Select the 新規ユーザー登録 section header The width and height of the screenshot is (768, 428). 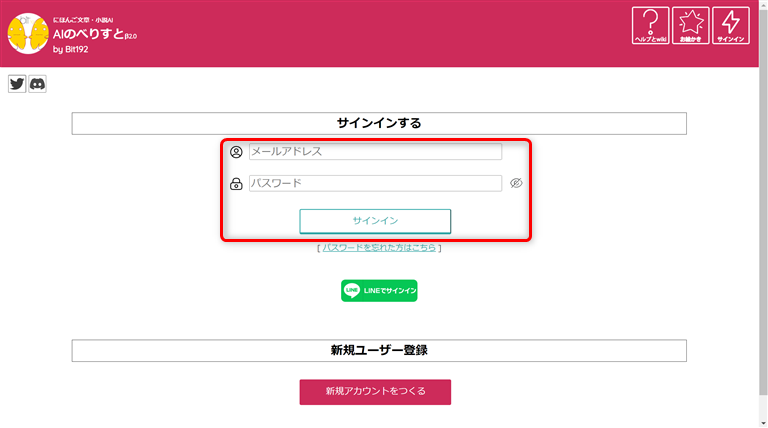pyautogui.click(x=379, y=351)
